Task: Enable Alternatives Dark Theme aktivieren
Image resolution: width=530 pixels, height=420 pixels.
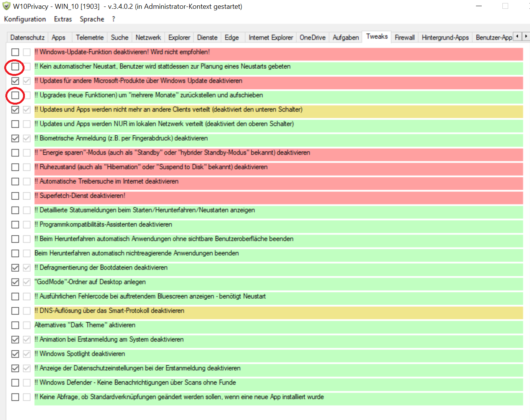Action: click(15, 325)
